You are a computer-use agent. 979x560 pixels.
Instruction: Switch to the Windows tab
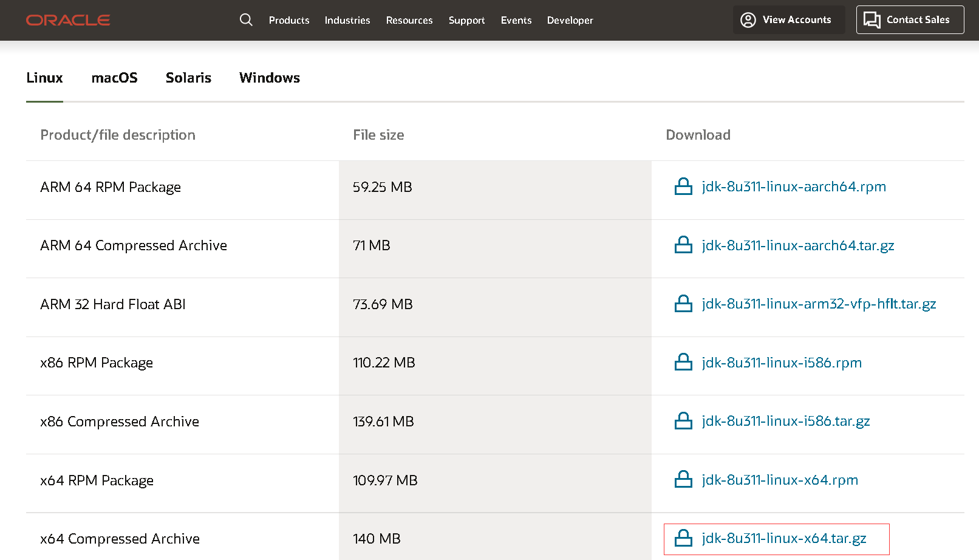[x=270, y=78]
